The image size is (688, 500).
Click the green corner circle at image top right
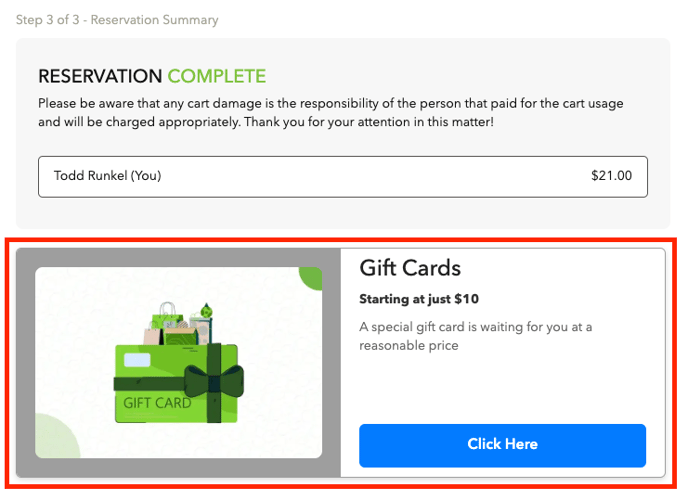point(312,277)
